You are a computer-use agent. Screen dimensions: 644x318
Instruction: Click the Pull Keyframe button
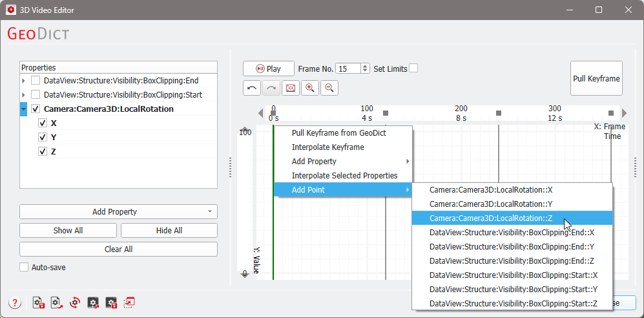(596, 78)
